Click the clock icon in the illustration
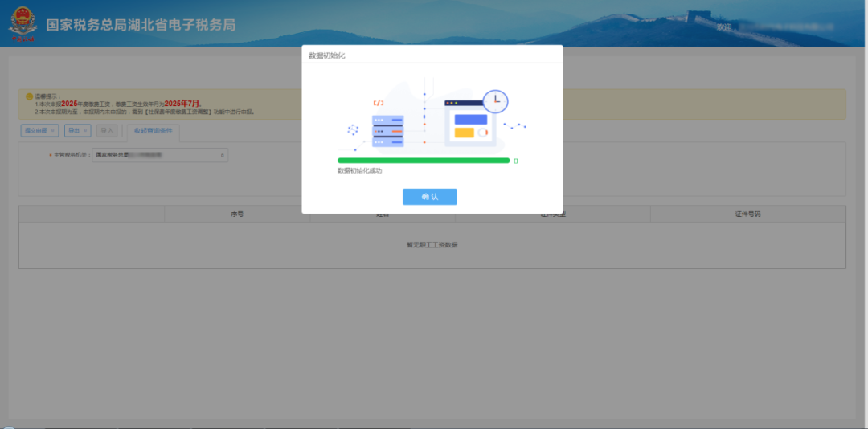This screenshot has height=429, width=868. tap(495, 100)
